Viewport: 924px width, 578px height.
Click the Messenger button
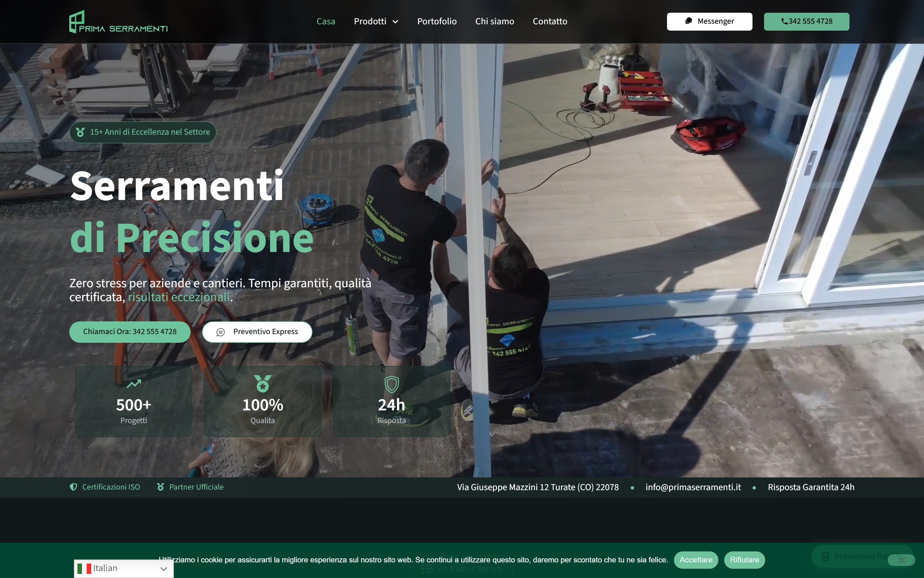709,21
